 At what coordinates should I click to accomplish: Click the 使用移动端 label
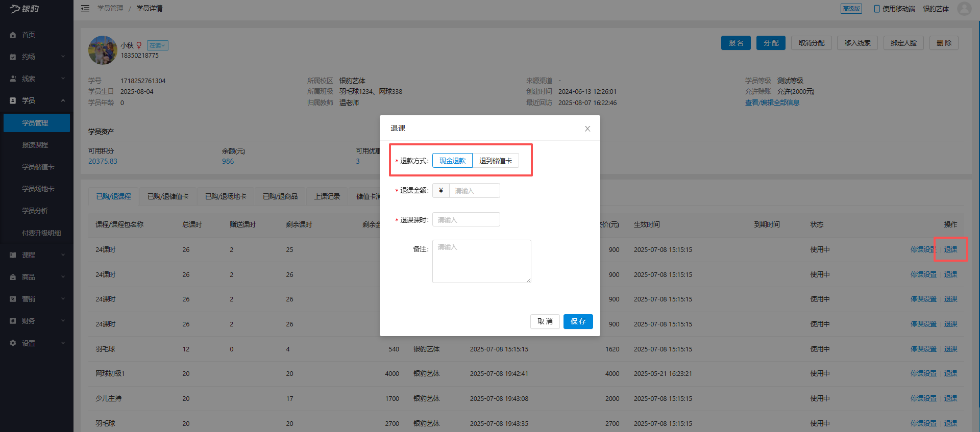(899, 9)
